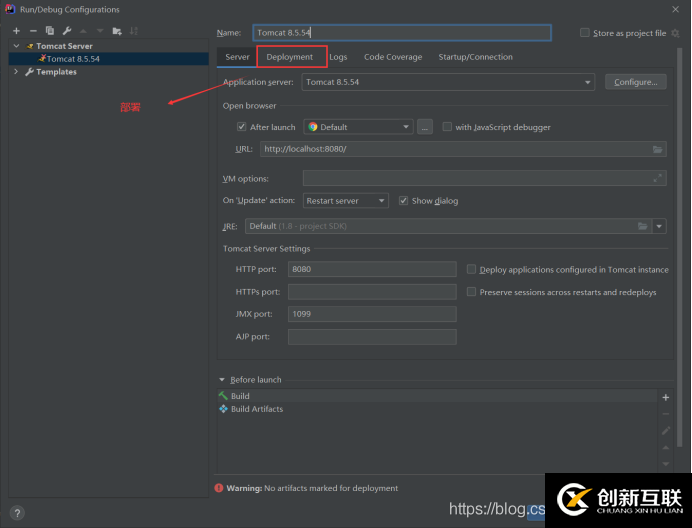Screen dimensions: 692x528
Task: Open the Startup/Connection tab
Action: pyautogui.click(x=475, y=57)
